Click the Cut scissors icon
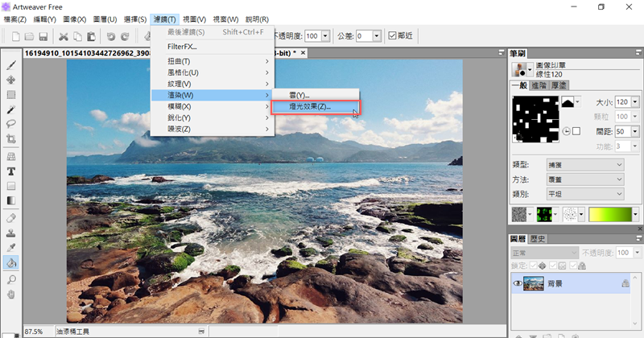 pos(64,36)
